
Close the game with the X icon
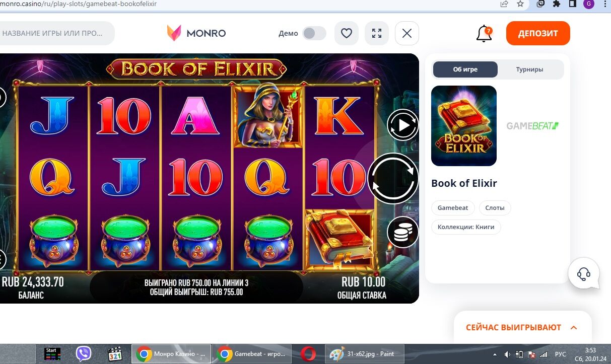pos(407,33)
